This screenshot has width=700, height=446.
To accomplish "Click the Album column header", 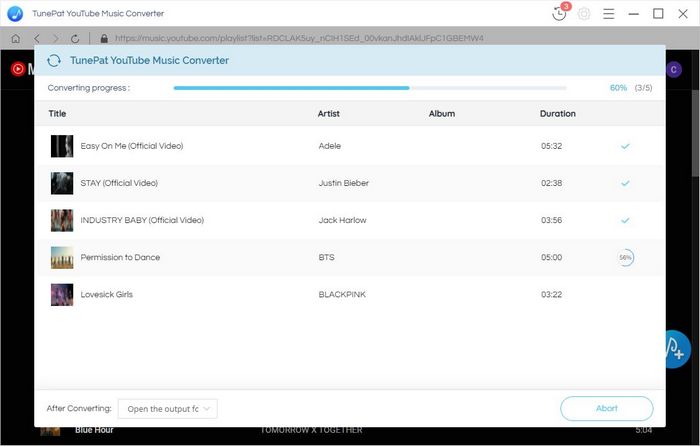I will (442, 113).
